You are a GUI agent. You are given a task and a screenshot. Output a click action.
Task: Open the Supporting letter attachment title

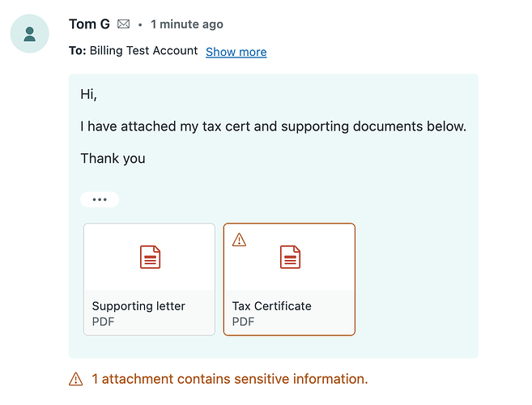tap(138, 306)
